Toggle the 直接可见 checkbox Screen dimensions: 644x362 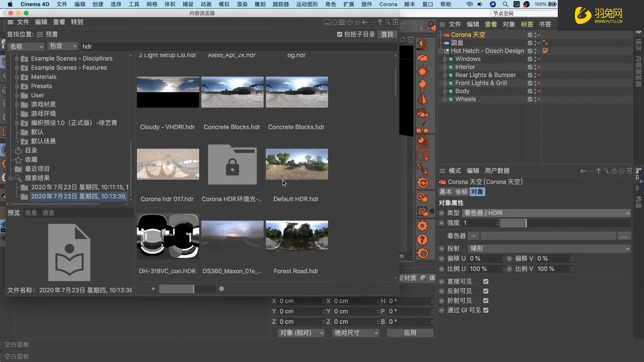click(486, 282)
